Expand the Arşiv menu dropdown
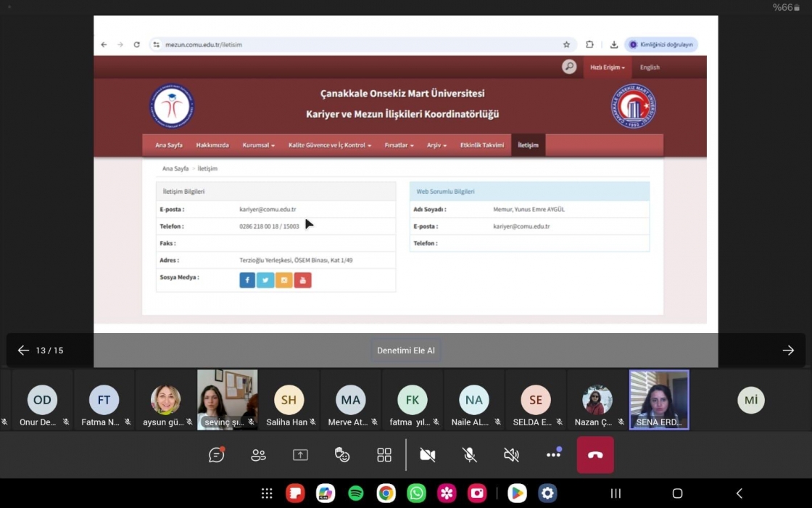Viewport: 812px width, 508px height. pyautogui.click(x=436, y=145)
